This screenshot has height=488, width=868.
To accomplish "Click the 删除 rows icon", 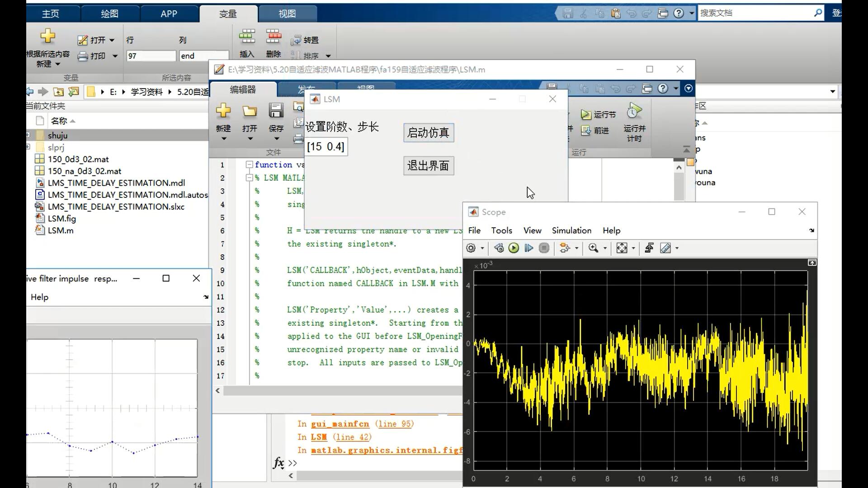I will click(274, 36).
